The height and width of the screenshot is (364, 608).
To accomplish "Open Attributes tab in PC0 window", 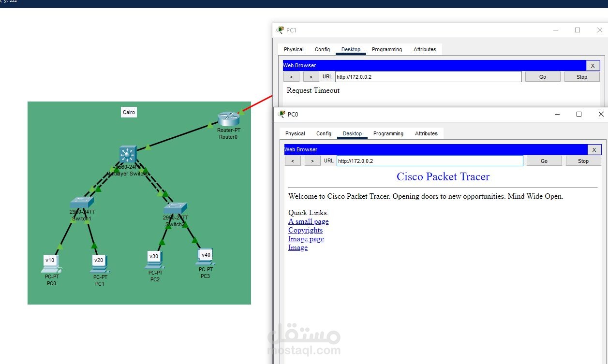I will pos(426,133).
